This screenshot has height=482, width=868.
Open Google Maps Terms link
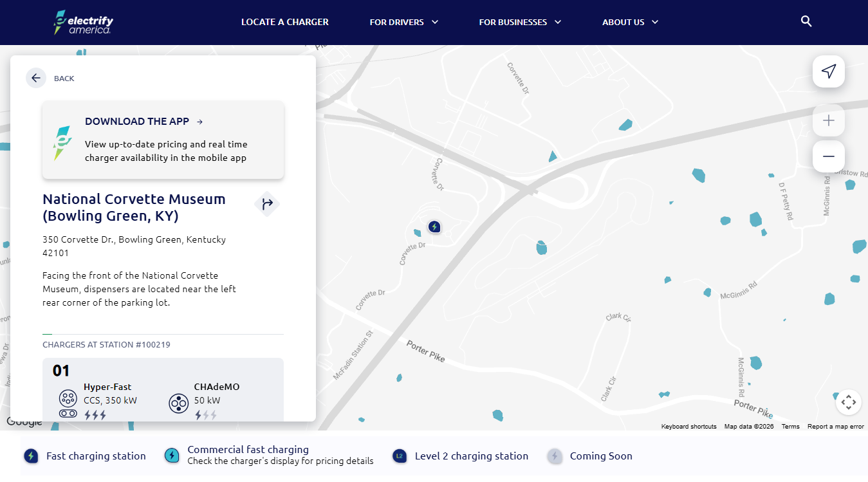tap(791, 427)
